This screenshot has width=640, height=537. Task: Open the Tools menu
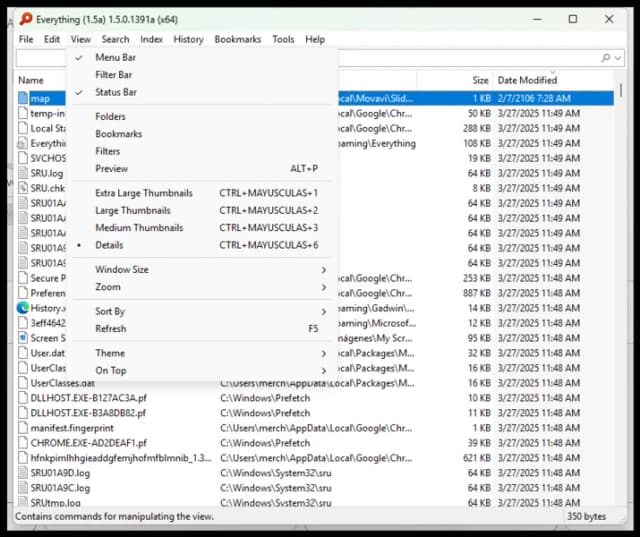(283, 40)
